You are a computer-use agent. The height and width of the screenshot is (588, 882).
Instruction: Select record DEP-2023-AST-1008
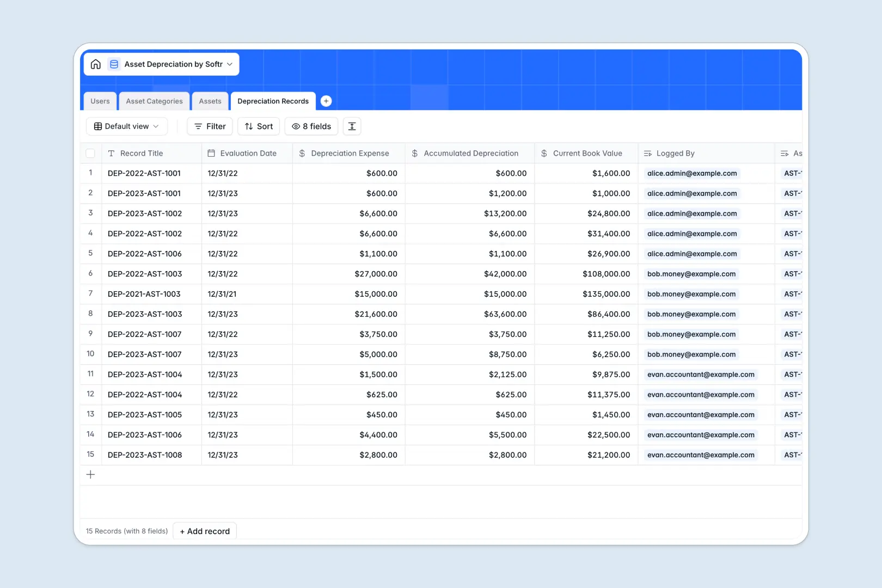pyautogui.click(x=145, y=456)
